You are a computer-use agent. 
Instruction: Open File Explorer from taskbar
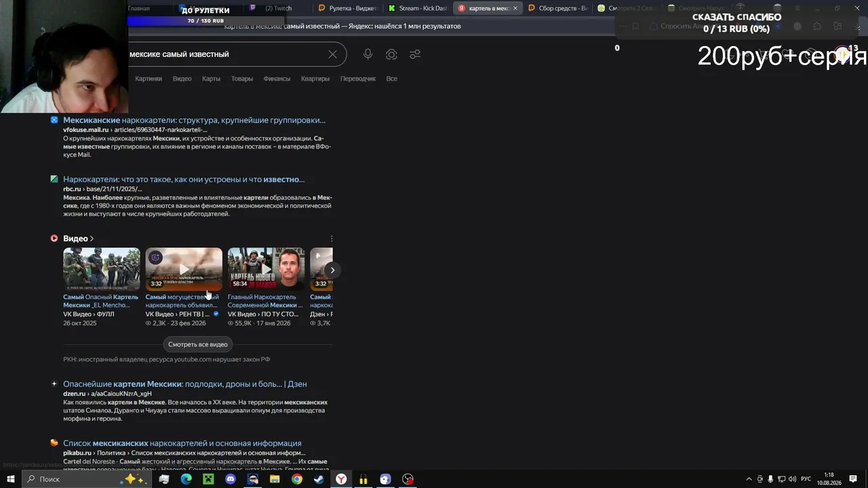tap(275, 479)
